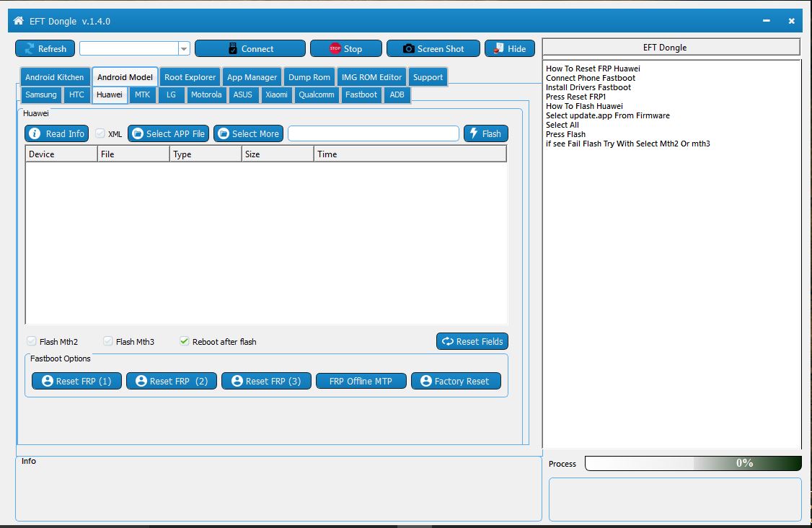This screenshot has width=812, height=528.
Task: Click 'How To Flash Huawei' log line
Action: pos(584,106)
